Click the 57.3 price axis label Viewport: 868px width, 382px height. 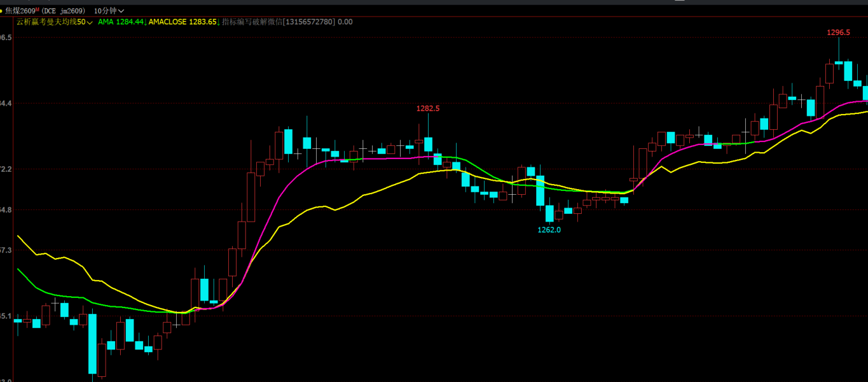[6, 250]
